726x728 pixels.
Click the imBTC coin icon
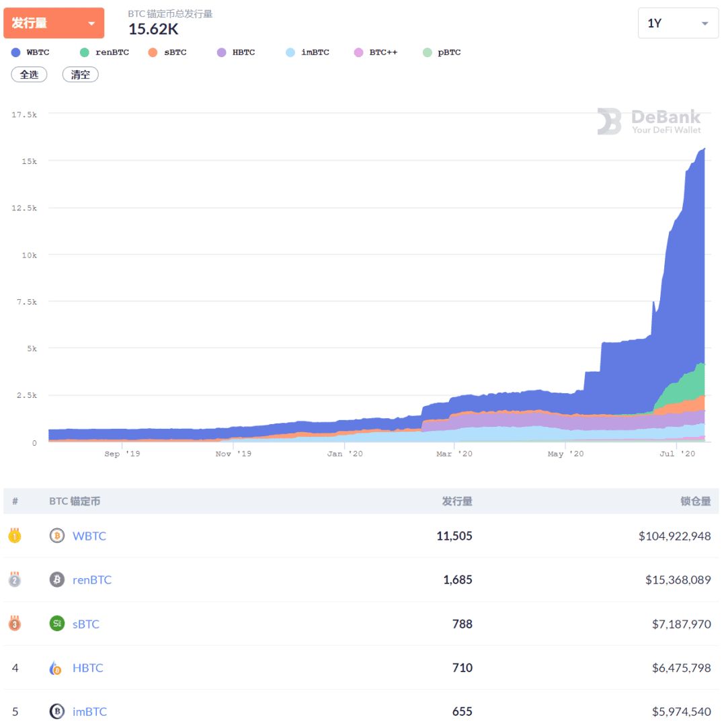[x=57, y=711]
